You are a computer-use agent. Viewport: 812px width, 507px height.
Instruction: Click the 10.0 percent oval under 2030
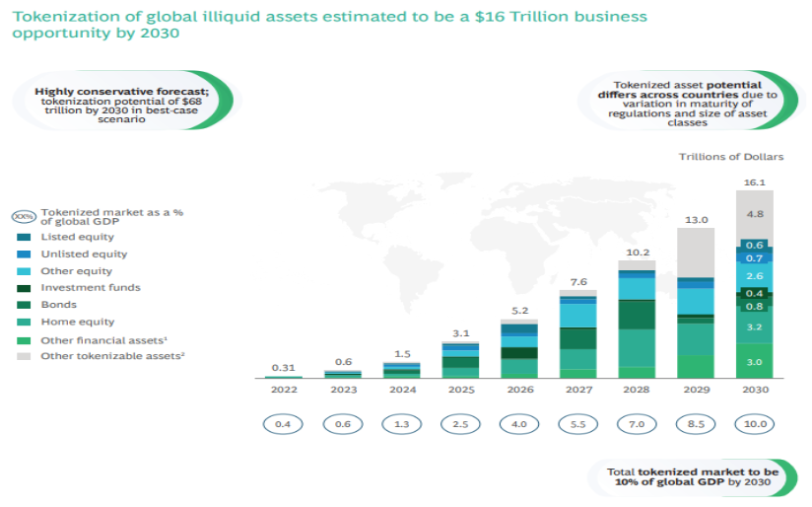tap(754, 424)
